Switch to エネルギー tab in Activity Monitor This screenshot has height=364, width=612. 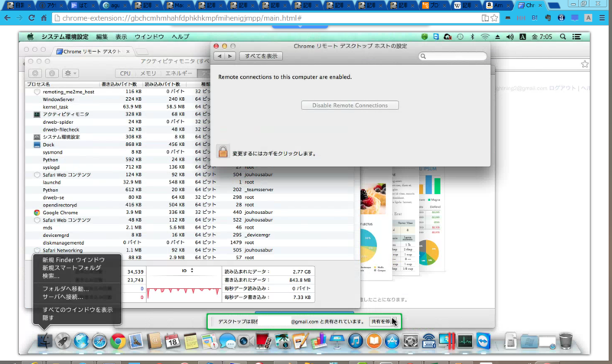[178, 73]
